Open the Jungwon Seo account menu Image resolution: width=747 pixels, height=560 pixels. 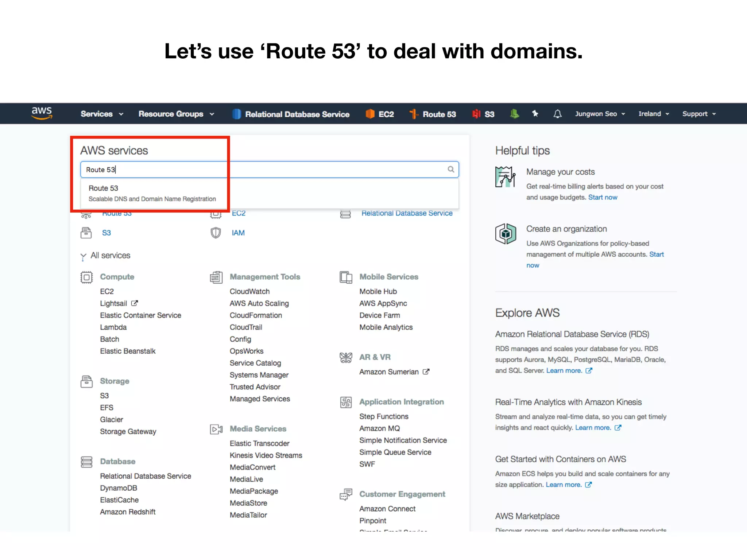tap(600, 114)
